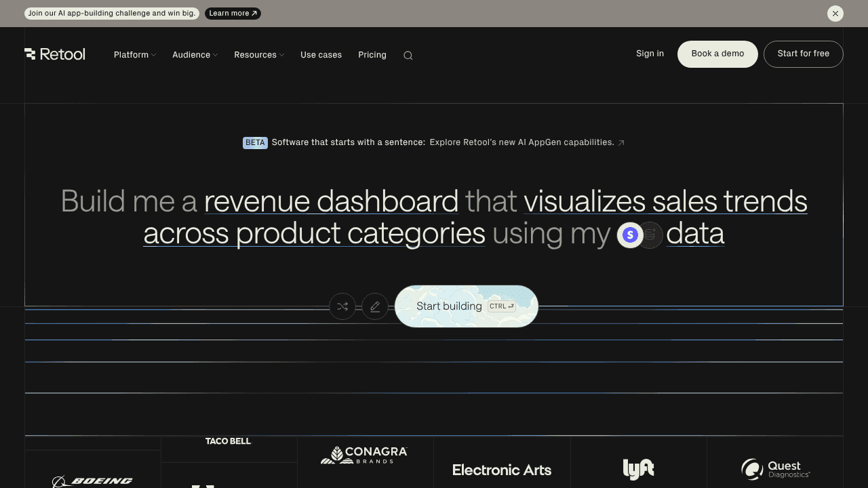Click the Conagra Brands logo

(x=364, y=455)
